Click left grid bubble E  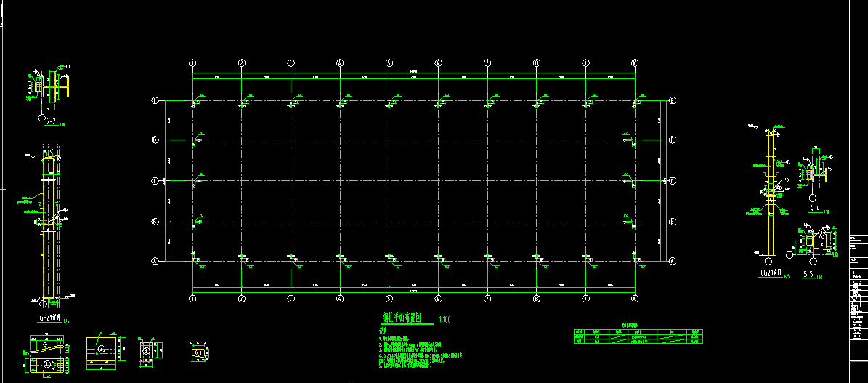155,100
